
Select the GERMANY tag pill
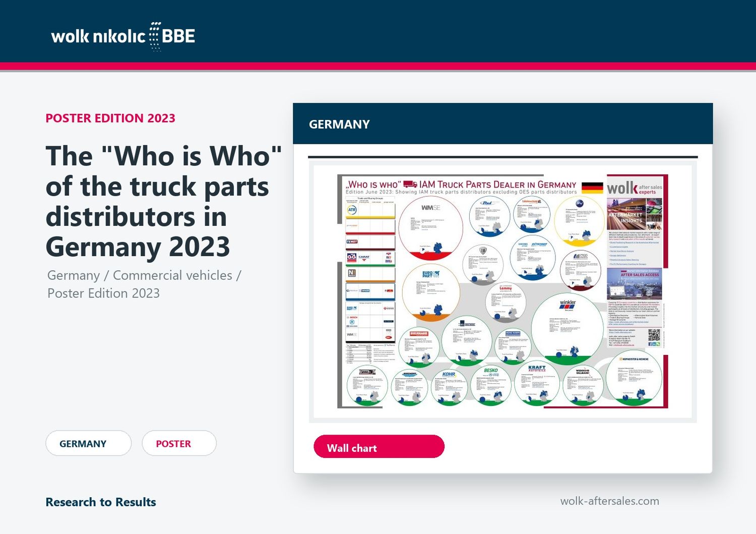89,443
